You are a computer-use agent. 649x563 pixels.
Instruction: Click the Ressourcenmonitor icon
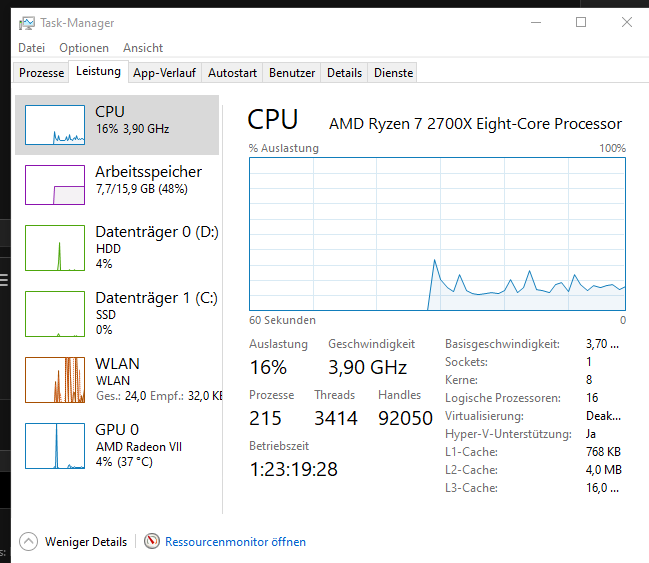point(152,542)
